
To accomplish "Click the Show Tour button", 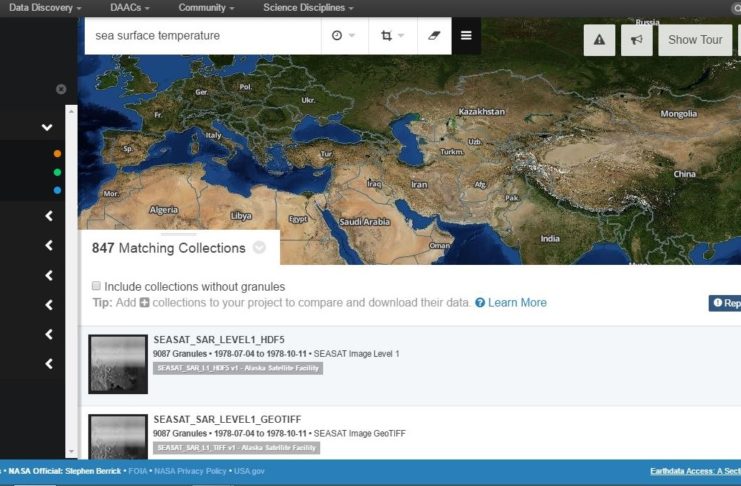I will point(695,40).
